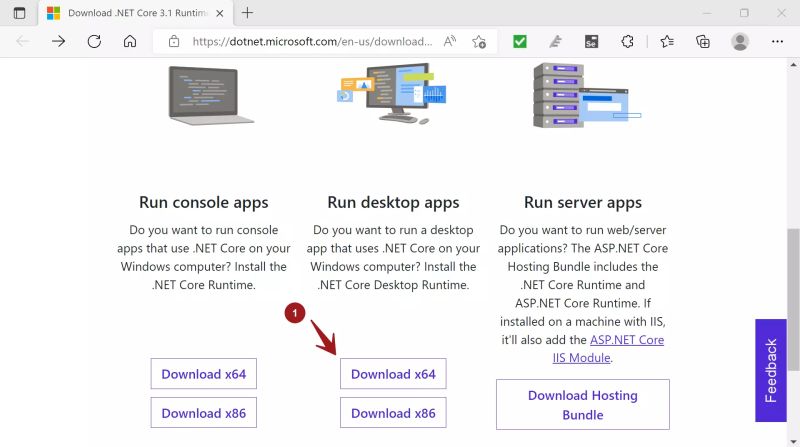This screenshot has height=447, width=800.
Task: Activate Read aloud icon in address bar
Action: coord(449,41)
